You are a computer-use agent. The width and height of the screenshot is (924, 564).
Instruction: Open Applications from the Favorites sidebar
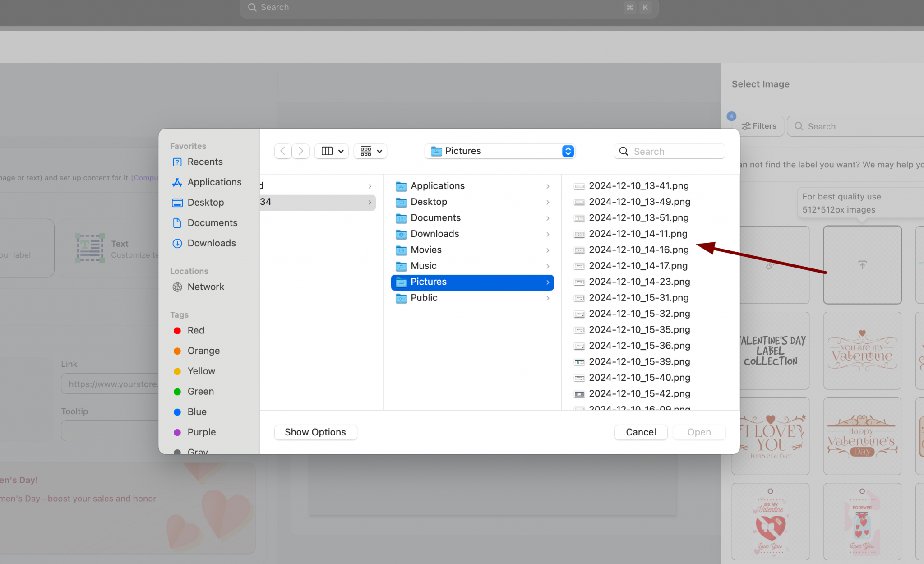214,182
